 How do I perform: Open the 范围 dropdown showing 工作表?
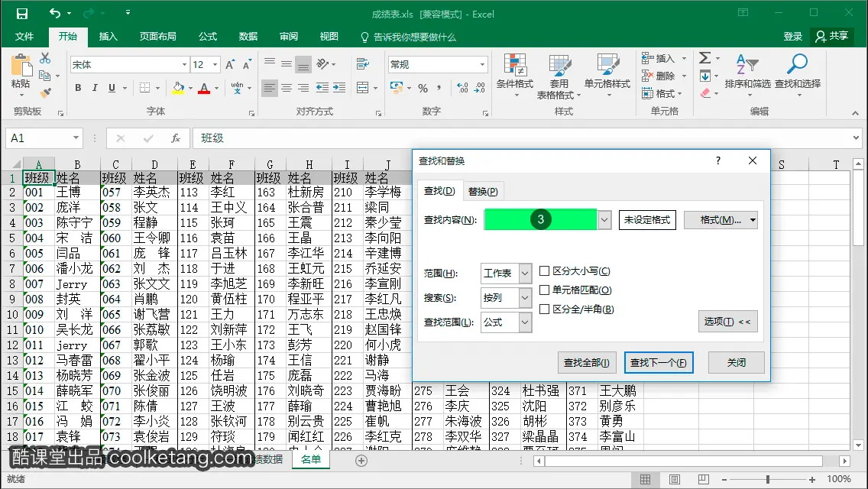524,273
